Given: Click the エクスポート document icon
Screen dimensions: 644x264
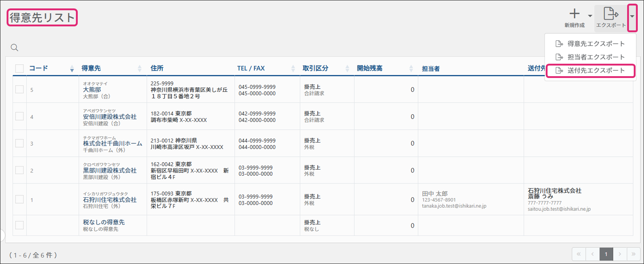Looking at the screenshot, I should pos(611,14).
